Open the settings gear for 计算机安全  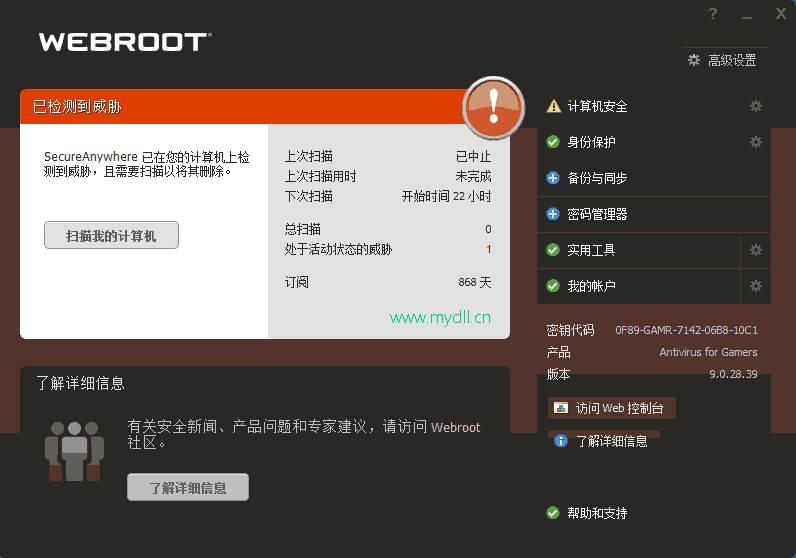(756, 106)
